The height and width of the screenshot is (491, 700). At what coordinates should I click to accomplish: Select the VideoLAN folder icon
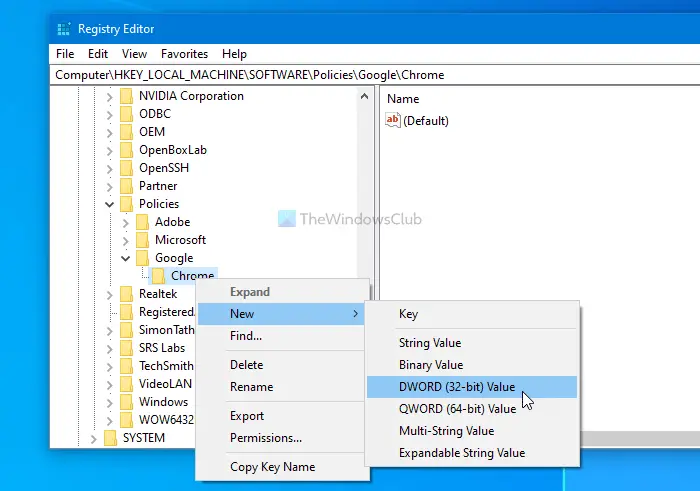click(127, 384)
